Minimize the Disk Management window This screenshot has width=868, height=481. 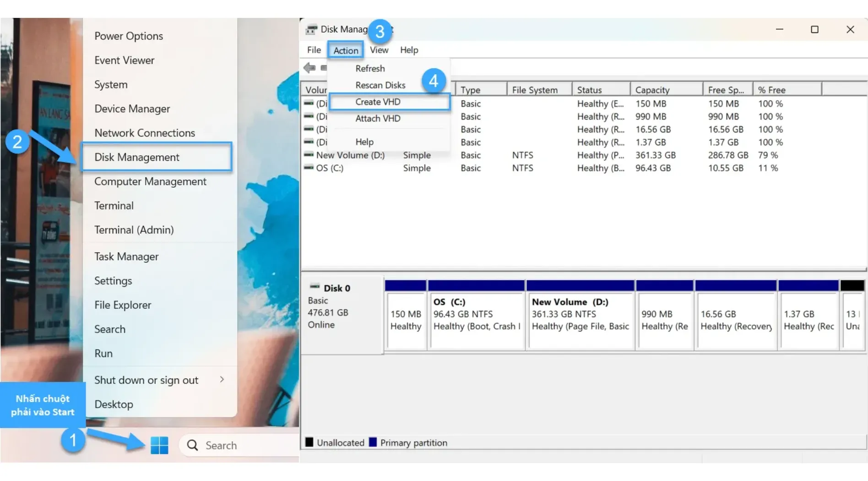(x=780, y=29)
